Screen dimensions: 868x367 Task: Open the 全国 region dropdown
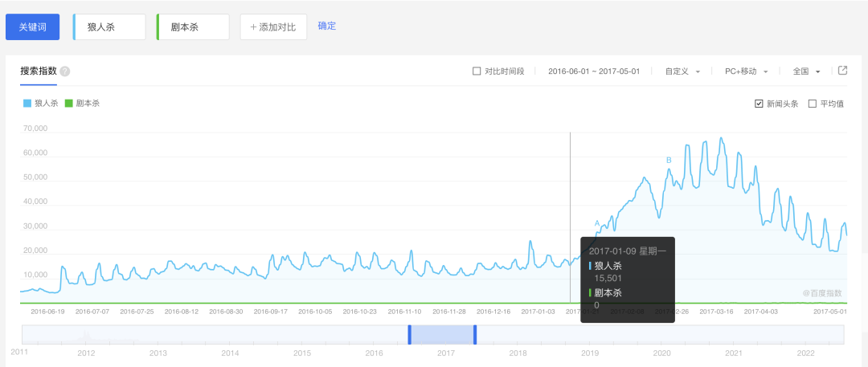click(805, 71)
